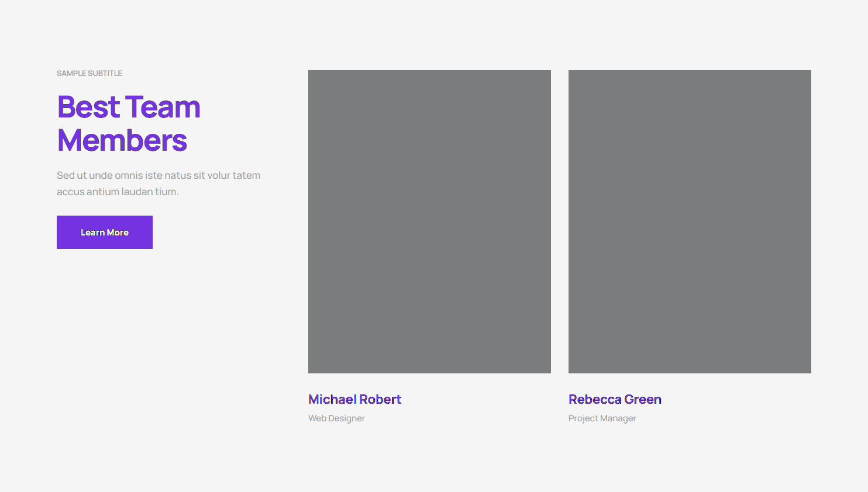
Task: Click the word SAMPLE in the subtitle
Action: (71, 74)
